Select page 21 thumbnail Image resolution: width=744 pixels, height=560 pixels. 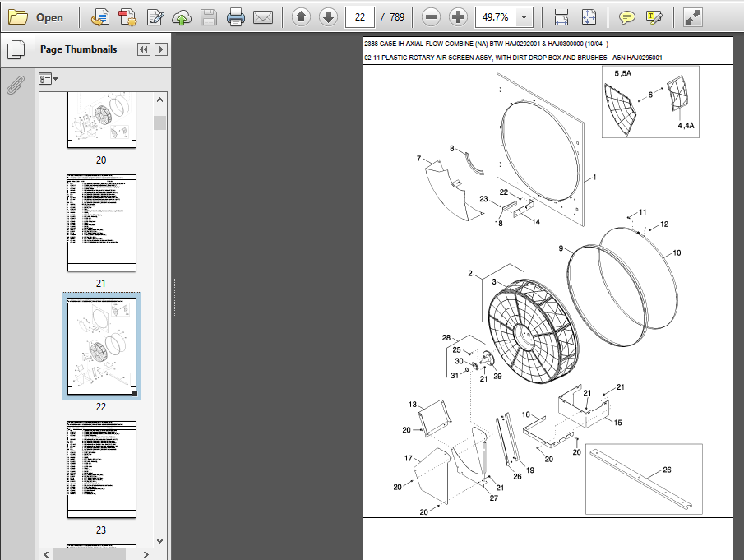(102, 223)
